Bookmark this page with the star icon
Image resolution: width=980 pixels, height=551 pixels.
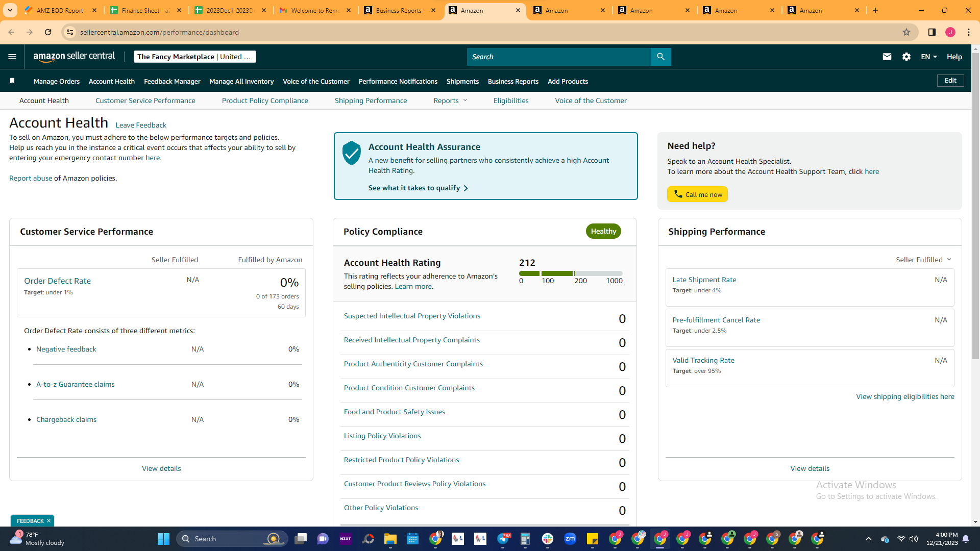[906, 32]
